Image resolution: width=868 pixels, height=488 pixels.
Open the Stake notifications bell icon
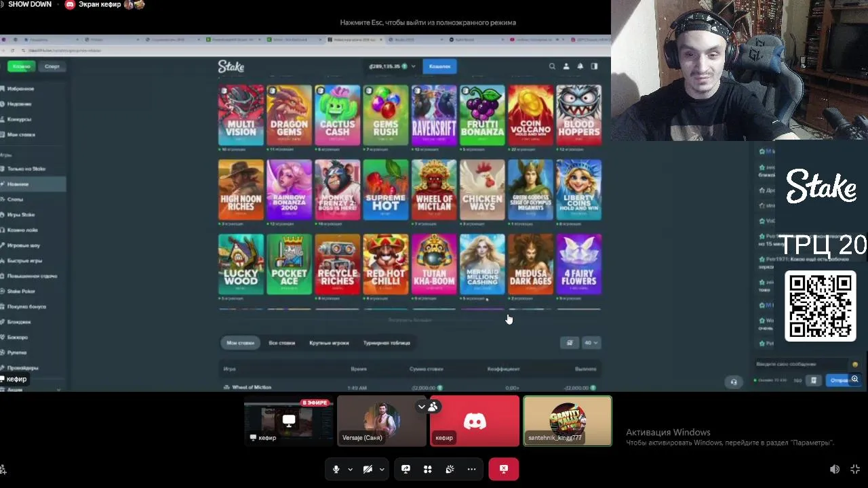pyautogui.click(x=580, y=66)
